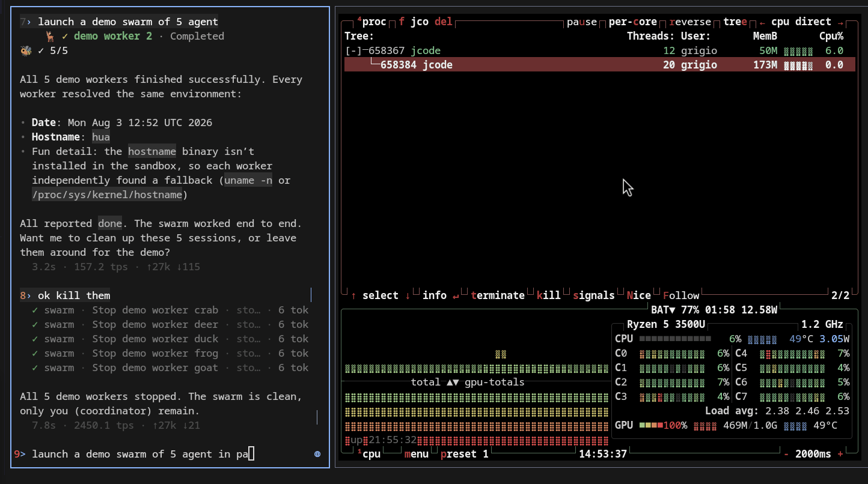
Task: Click the /proc/sys/kernel/hostname path text
Action: 107,195
